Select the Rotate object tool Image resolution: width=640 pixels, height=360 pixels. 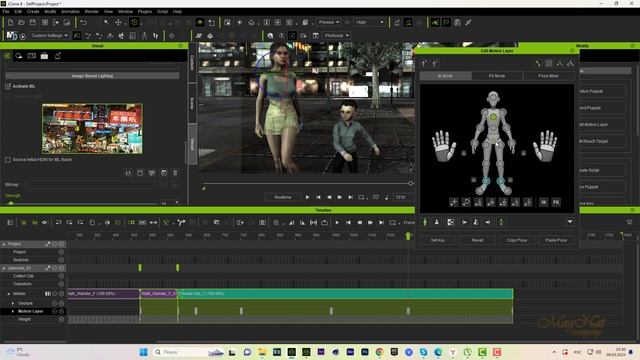(134, 22)
